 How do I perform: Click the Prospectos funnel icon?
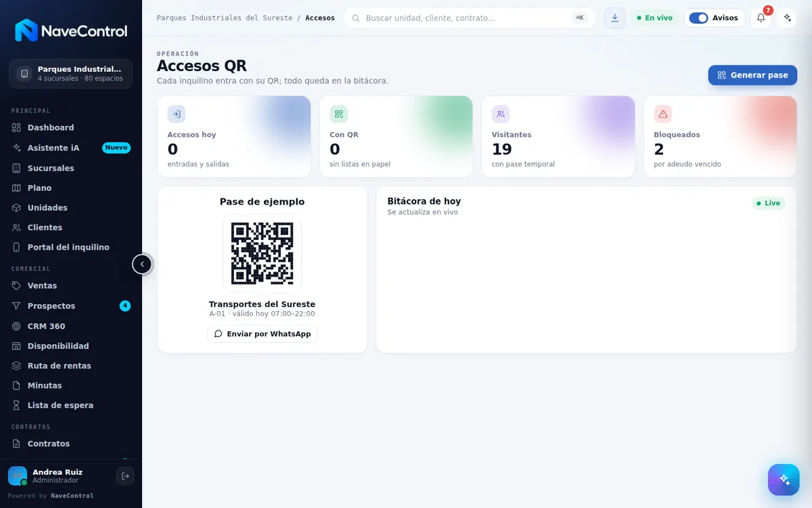coord(17,306)
